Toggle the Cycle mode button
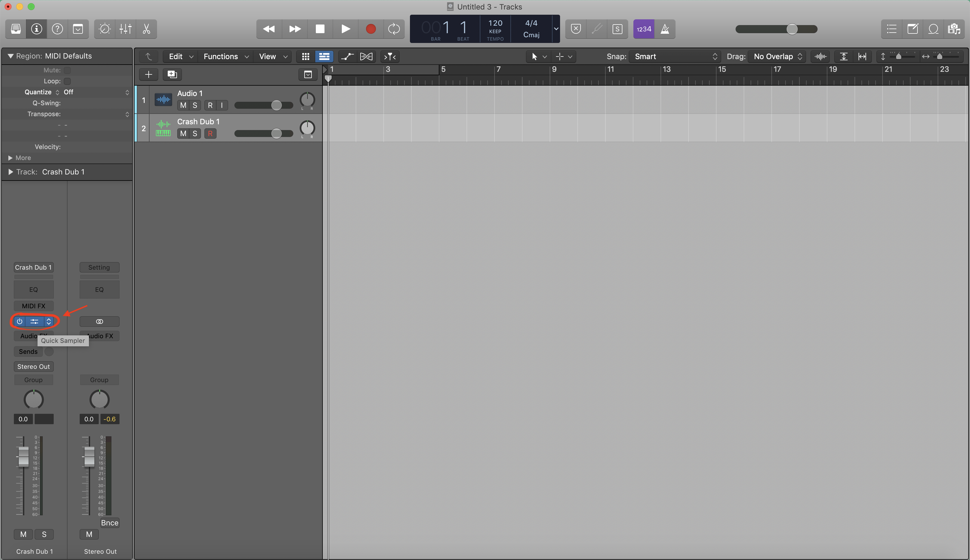This screenshot has width=970, height=560. 394,29
